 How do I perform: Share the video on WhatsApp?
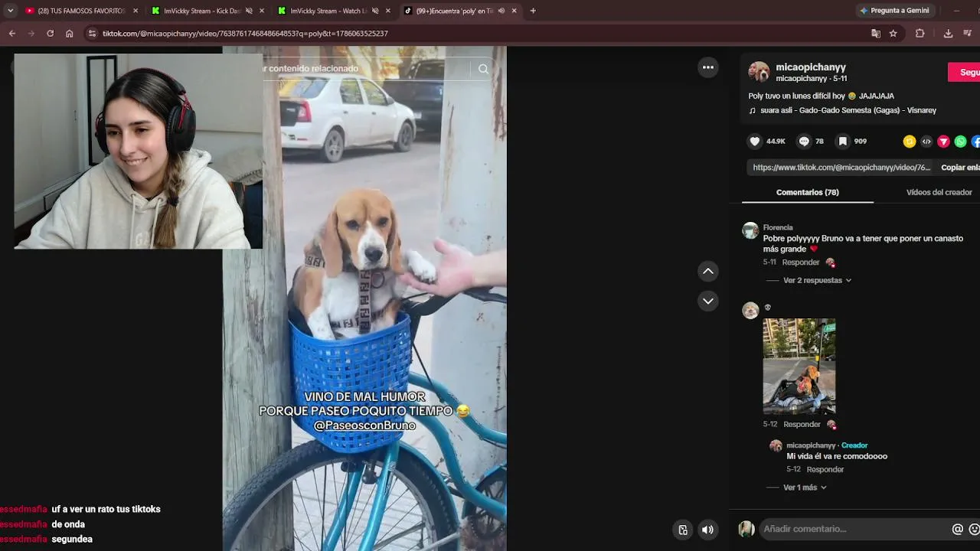point(960,142)
